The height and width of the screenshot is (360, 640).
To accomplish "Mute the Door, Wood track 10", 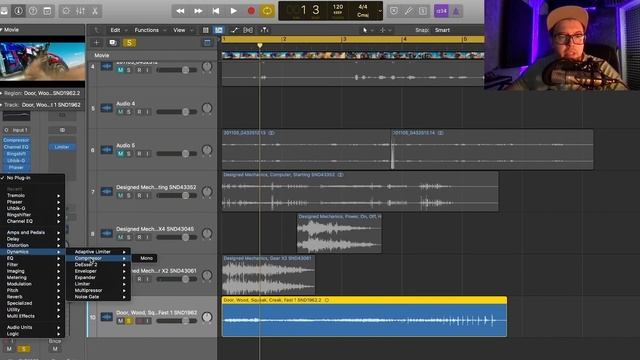I will coord(120,321).
